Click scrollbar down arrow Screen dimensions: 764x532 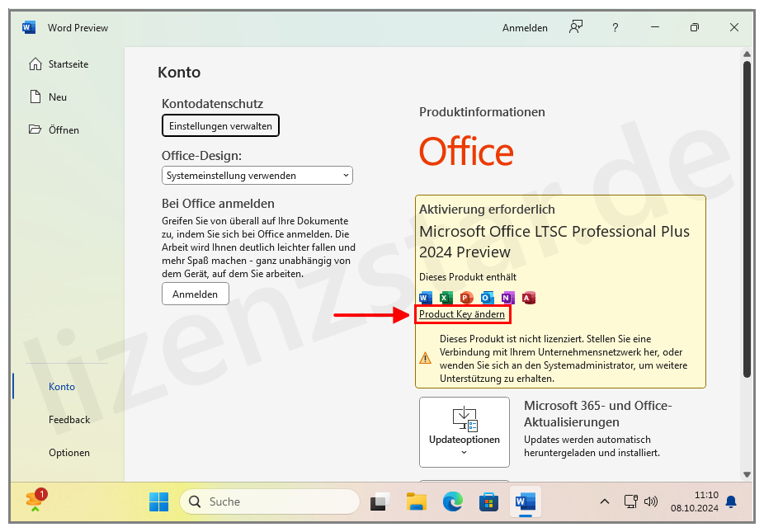click(x=747, y=474)
